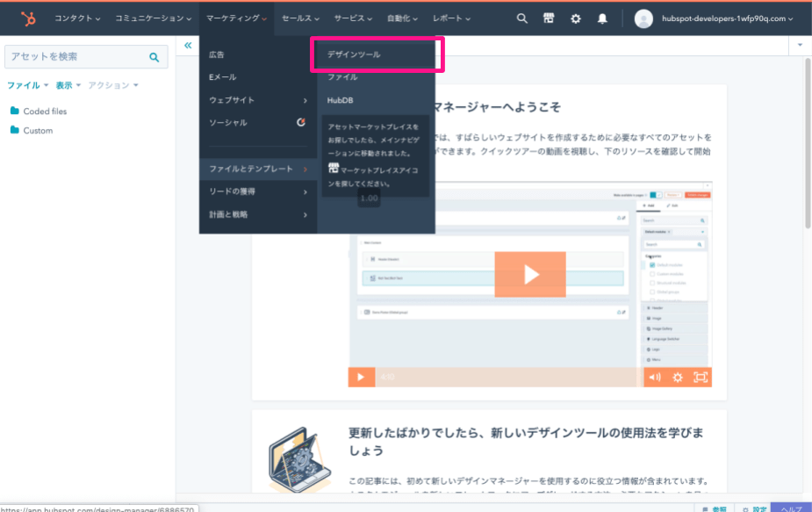This screenshot has width=812, height=512.
Task: Click the HubSpot sprocket logo
Action: tap(28, 18)
